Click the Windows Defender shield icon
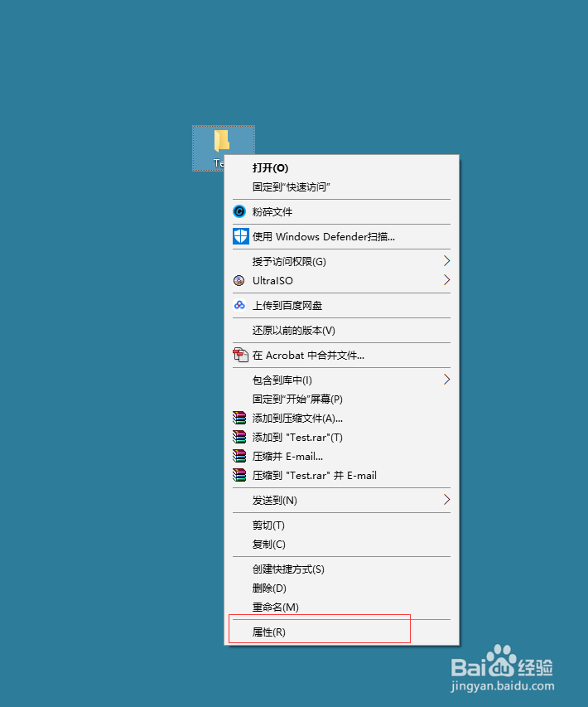Viewport: 588px width, 707px height. (241, 236)
